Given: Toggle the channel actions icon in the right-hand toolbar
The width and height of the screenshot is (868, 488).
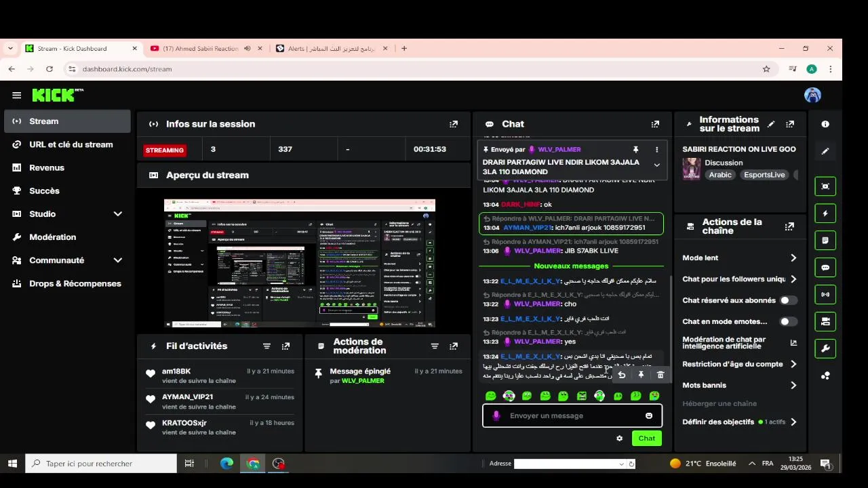Looking at the screenshot, I should tap(825, 322).
